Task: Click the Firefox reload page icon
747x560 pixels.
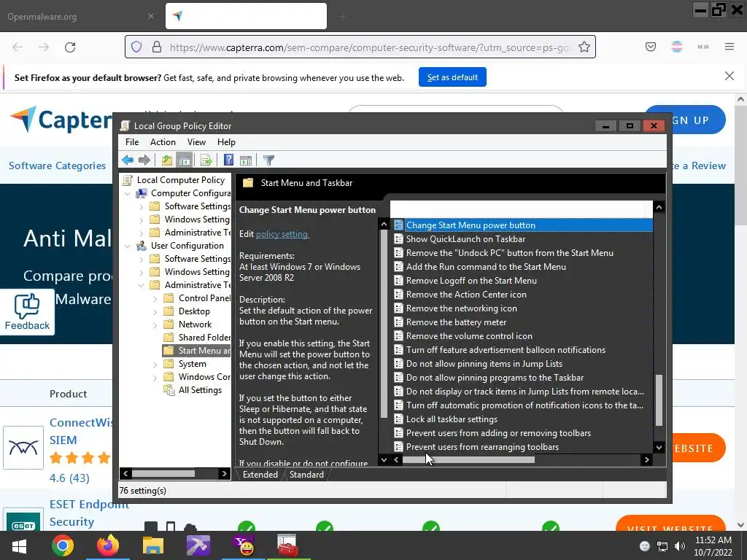Action: 70,47
